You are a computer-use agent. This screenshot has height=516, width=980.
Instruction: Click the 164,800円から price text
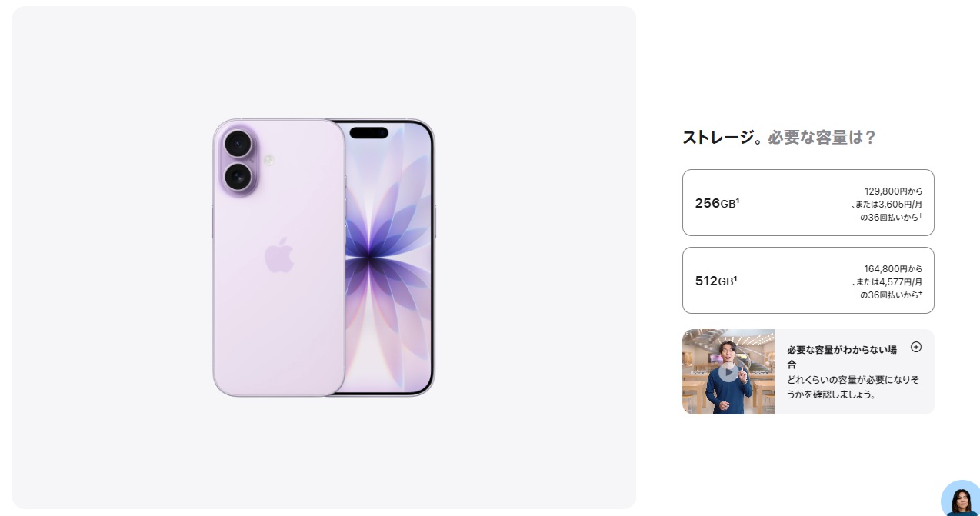coord(893,269)
